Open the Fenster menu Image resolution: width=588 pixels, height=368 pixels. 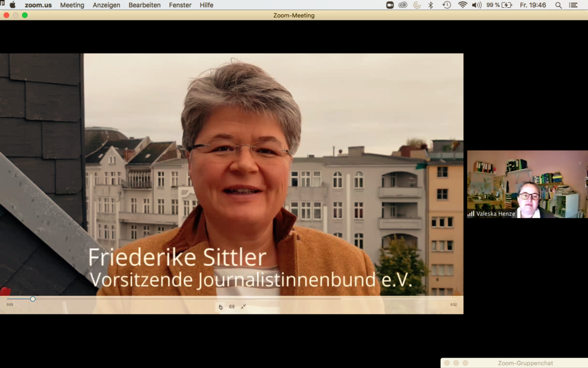click(180, 5)
